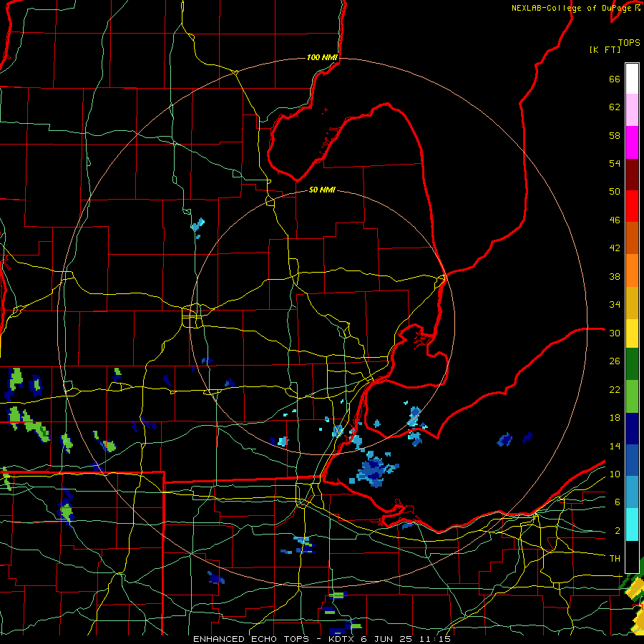The image size is (644, 644).
Task: Click the 54 legend value
Action: coord(615,163)
